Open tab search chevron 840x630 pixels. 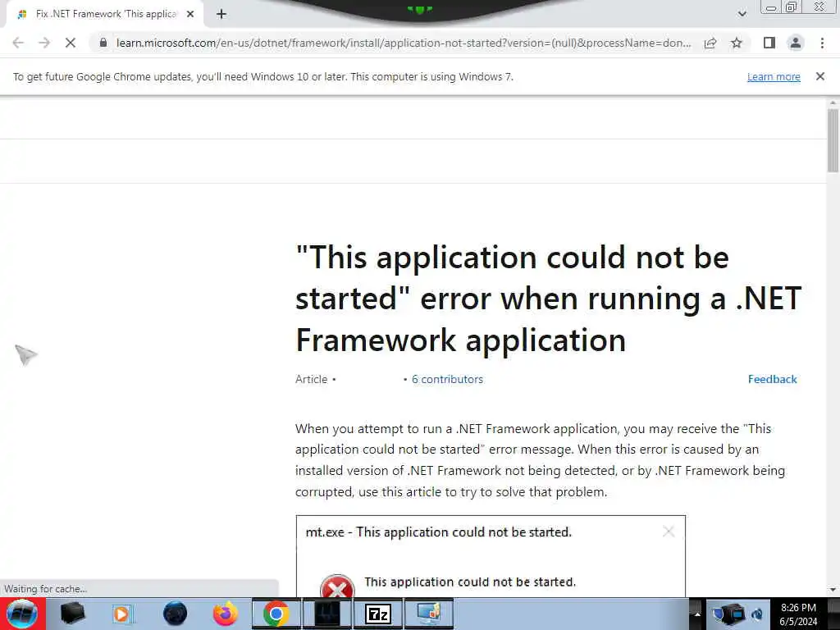click(742, 14)
